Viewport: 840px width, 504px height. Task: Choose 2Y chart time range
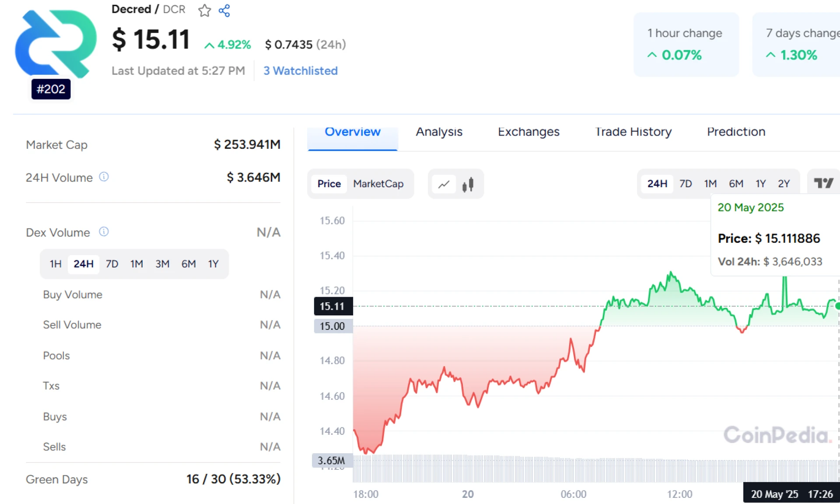point(784,184)
